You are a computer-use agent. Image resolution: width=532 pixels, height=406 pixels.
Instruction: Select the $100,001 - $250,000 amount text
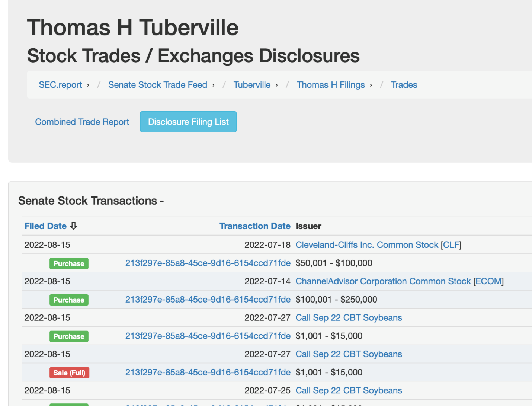(x=336, y=300)
